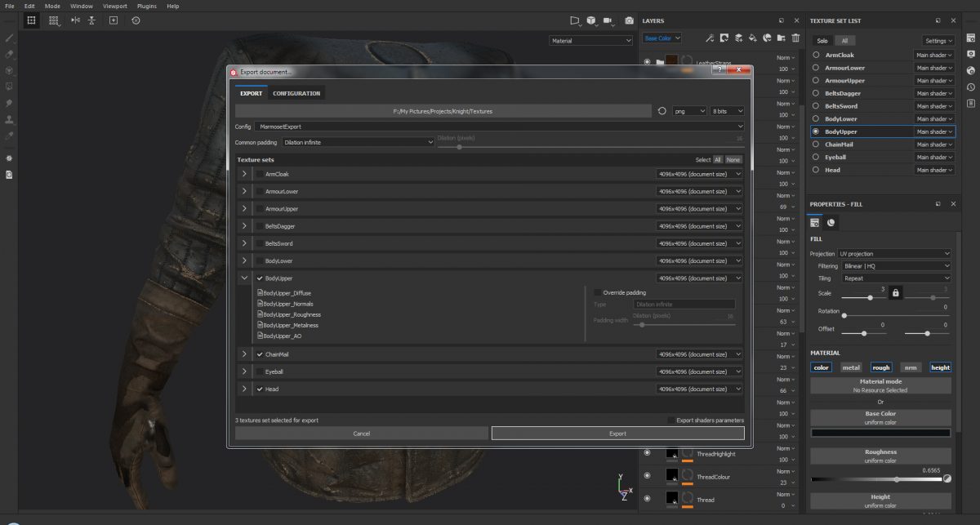The width and height of the screenshot is (980, 525).
Task: Click the All button to select every texture set
Action: point(716,159)
